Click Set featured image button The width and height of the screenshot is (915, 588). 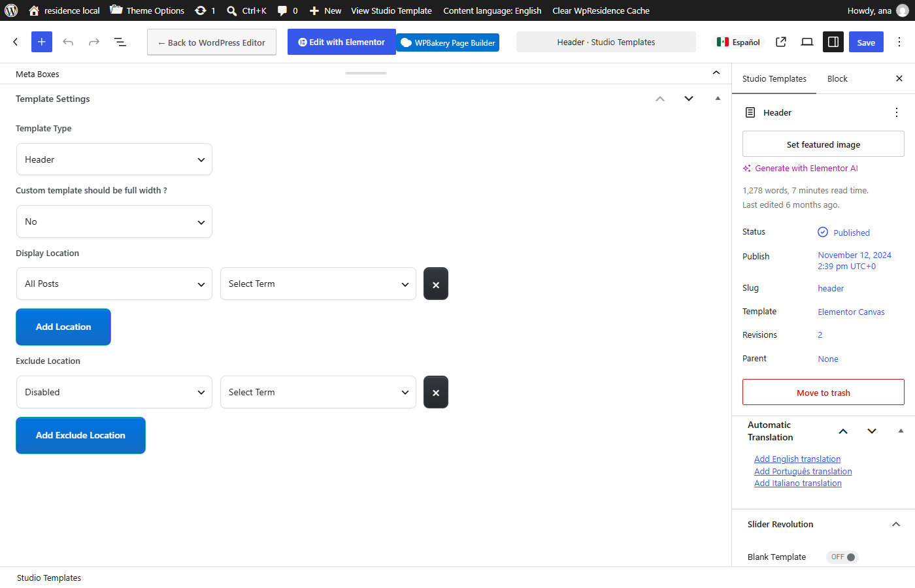[823, 144]
